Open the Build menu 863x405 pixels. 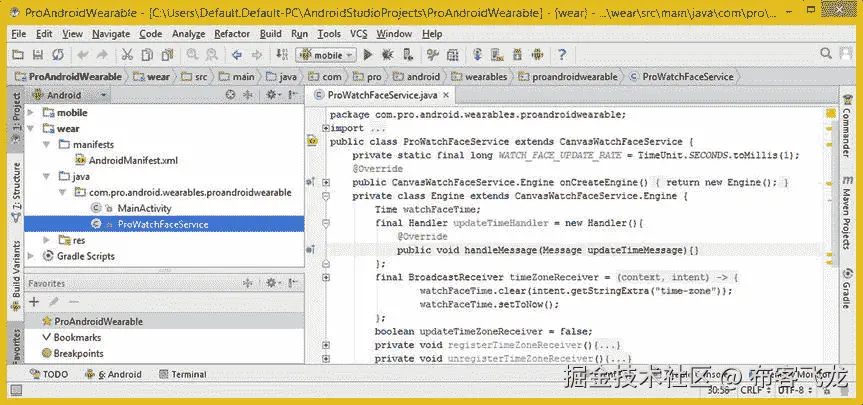tap(270, 34)
